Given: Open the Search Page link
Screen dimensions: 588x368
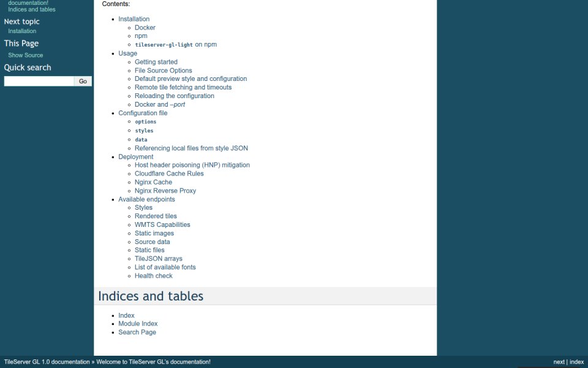Looking at the screenshot, I should pos(137,332).
